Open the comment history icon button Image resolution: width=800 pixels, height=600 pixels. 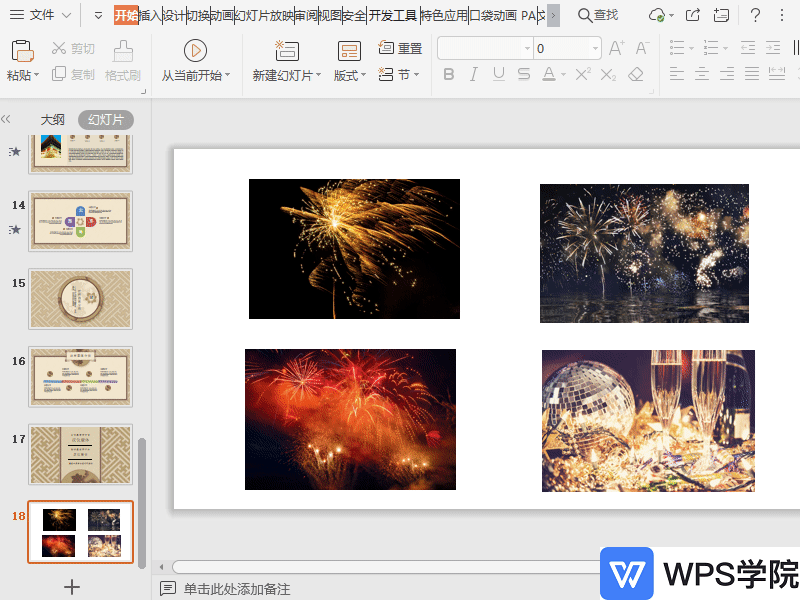[721, 15]
